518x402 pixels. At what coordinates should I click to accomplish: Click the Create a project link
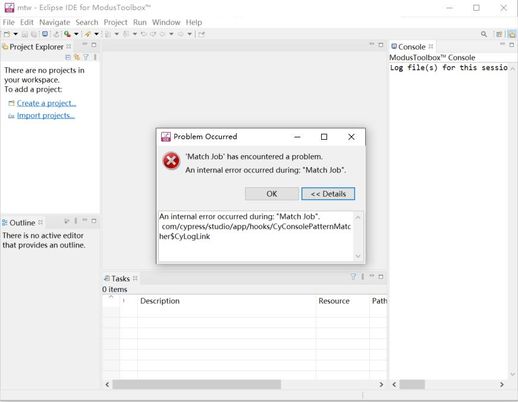click(46, 103)
